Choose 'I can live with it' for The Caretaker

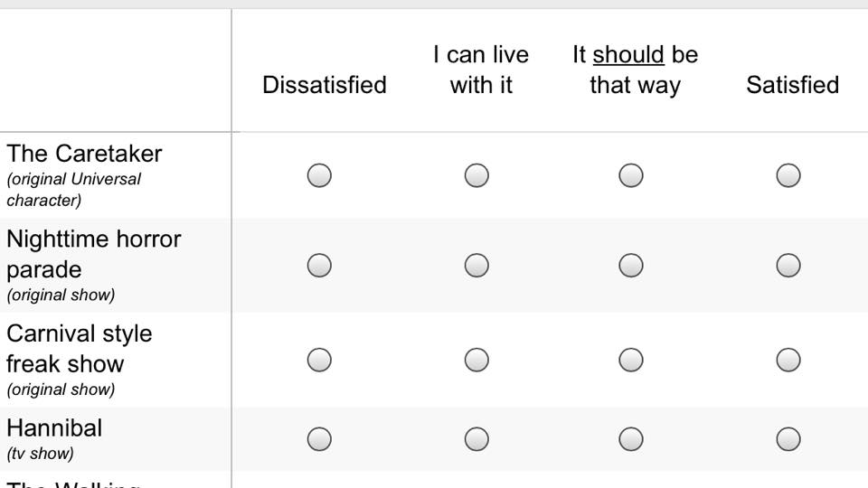(x=476, y=175)
